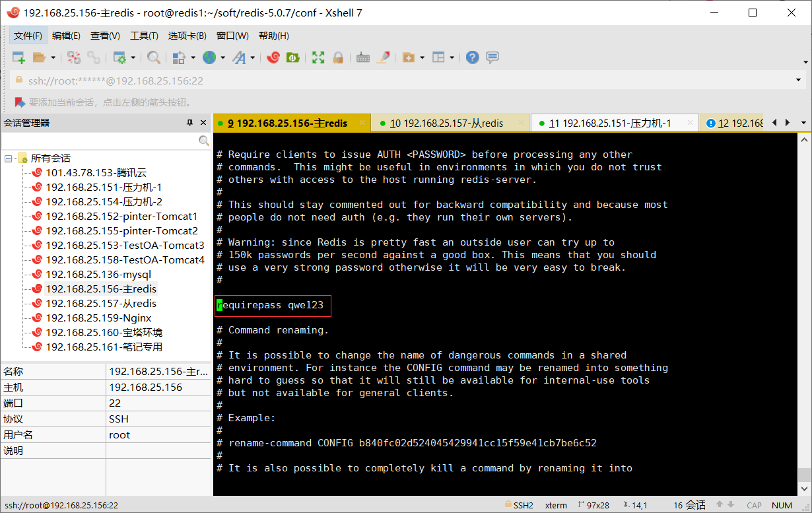The width and height of the screenshot is (812, 513).
Task: Click the Find magnifier toolbar icon
Action: pos(154,57)
